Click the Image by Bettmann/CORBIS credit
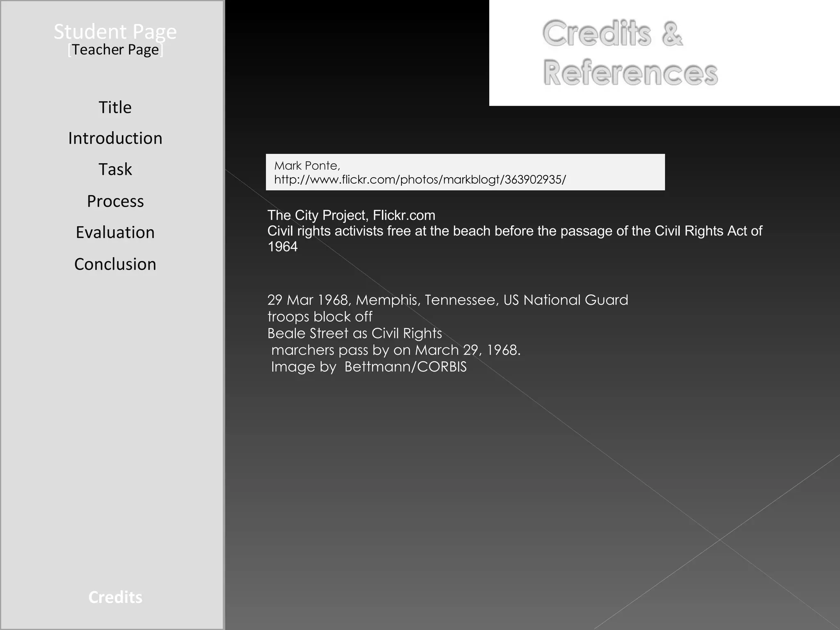The width and height of the screenshot is (840, 630). point(368,367)
